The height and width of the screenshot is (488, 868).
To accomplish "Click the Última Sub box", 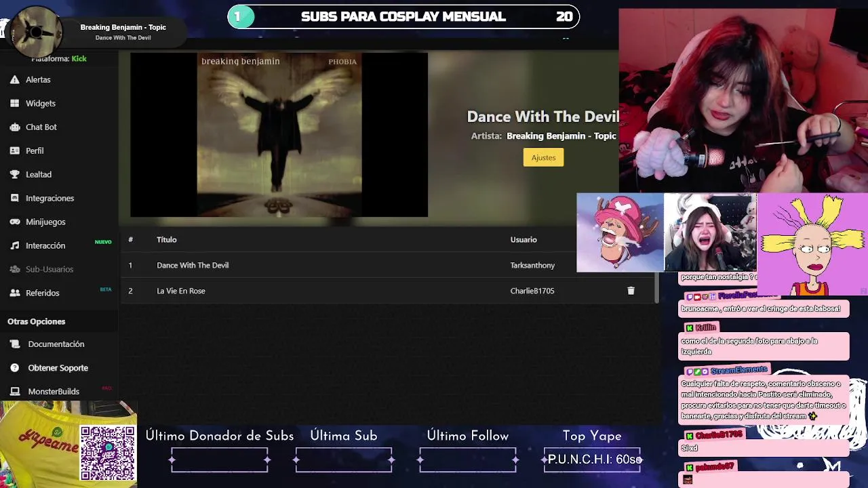I will [344, 460].
